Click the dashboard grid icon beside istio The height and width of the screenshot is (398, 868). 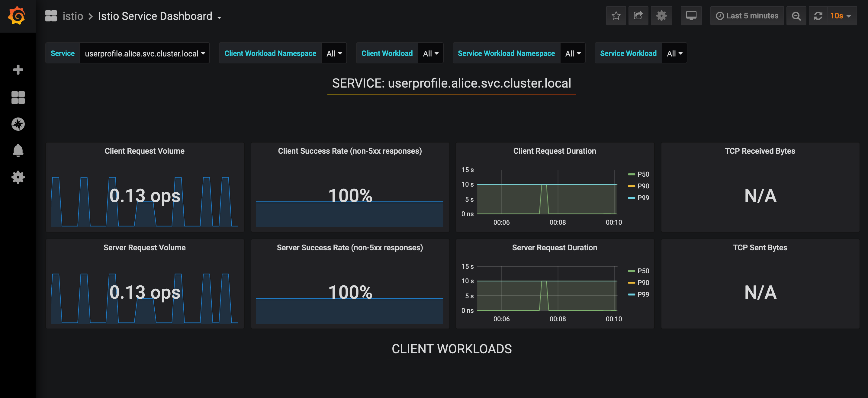[51, 16]
